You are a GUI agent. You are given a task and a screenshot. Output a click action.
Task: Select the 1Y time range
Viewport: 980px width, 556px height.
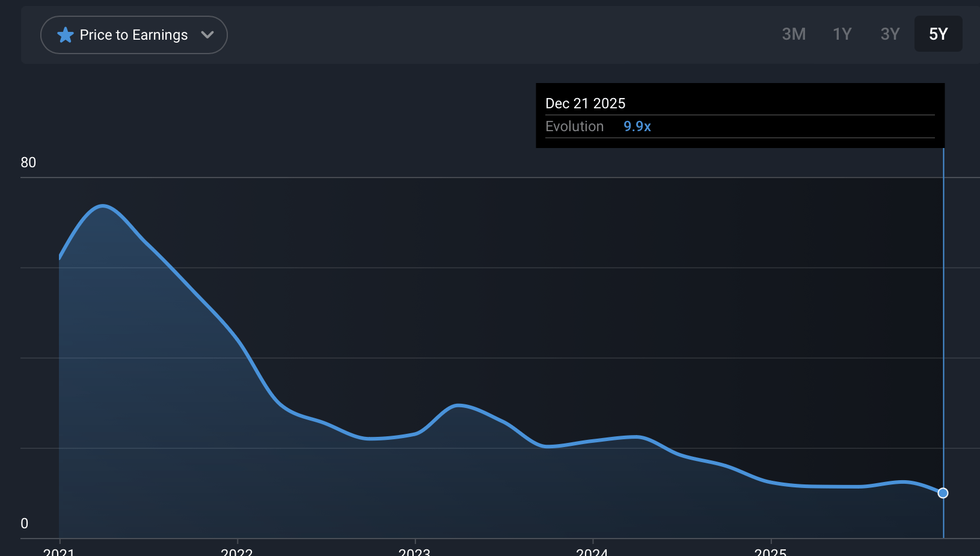842,34
